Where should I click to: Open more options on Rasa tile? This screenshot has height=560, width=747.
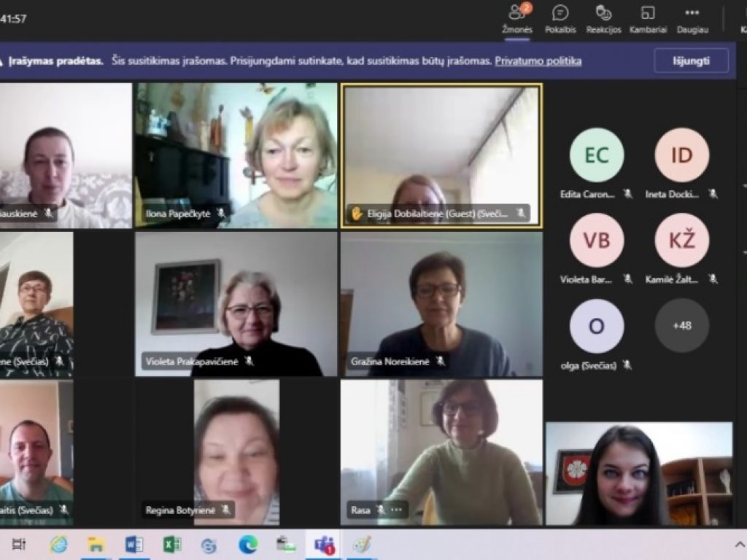point(396,510)
